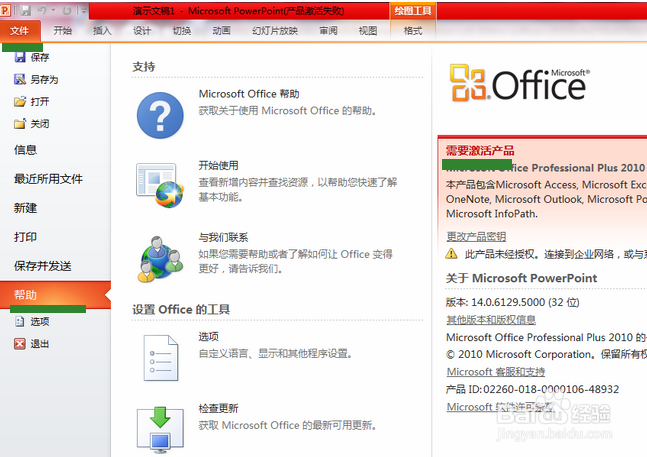Click the Undo icon in quick access toolbar
647x457 pixels.
[x=42, y=10]
